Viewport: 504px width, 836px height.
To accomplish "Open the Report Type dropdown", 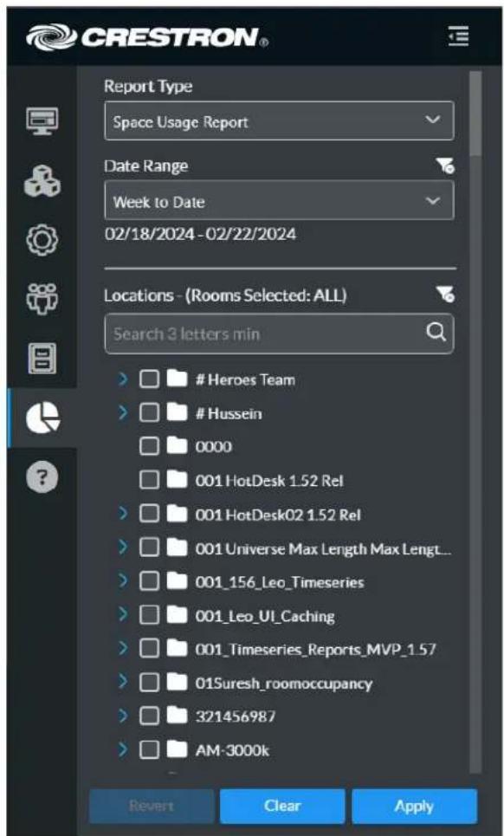I will click(279, 121).
